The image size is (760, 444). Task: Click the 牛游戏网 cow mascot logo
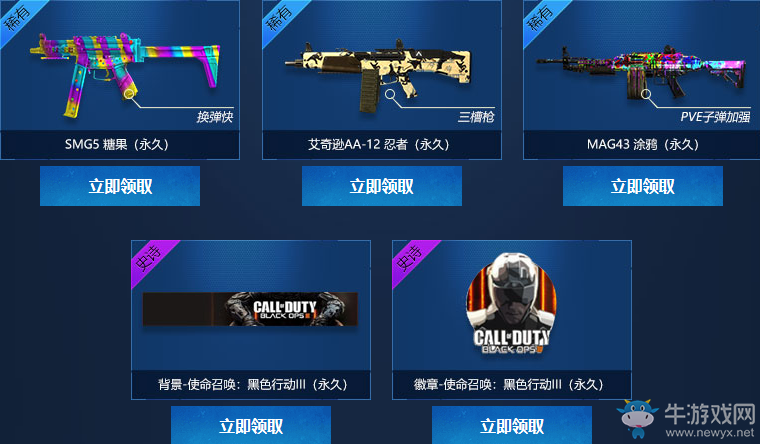pos(637,418)
